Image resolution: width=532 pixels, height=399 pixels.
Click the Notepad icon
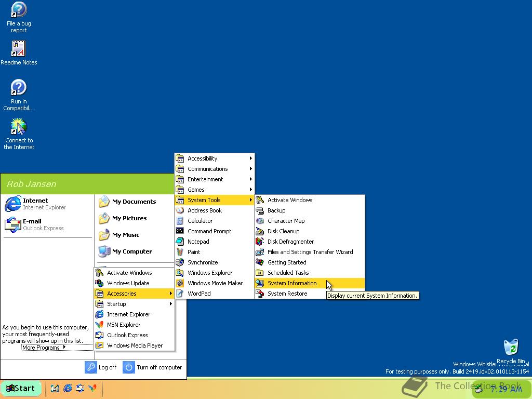pyautogui.click(x=180, y=242)
